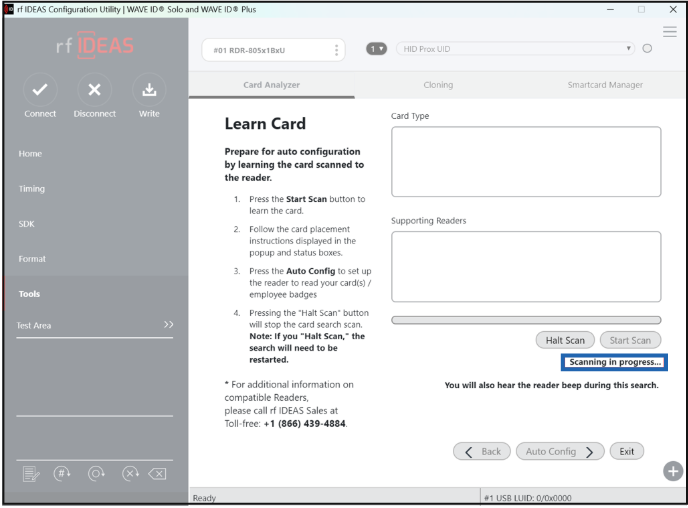Click the Connect checkmark icon

point(40,89)
